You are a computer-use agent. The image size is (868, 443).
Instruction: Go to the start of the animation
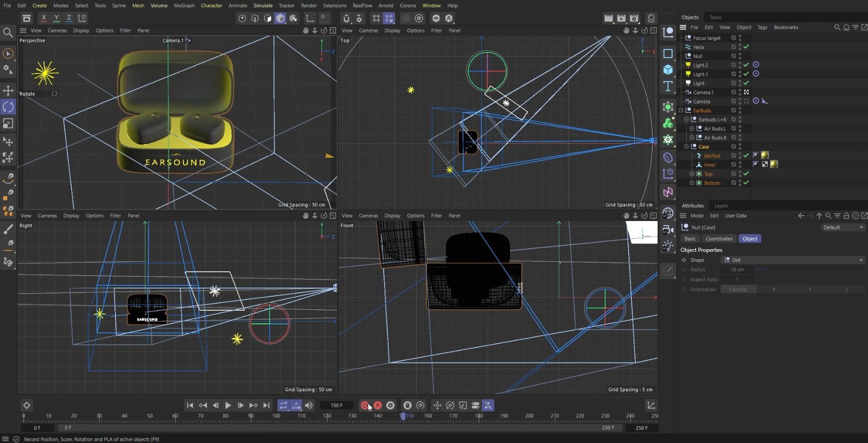click(x=190, y=405)
